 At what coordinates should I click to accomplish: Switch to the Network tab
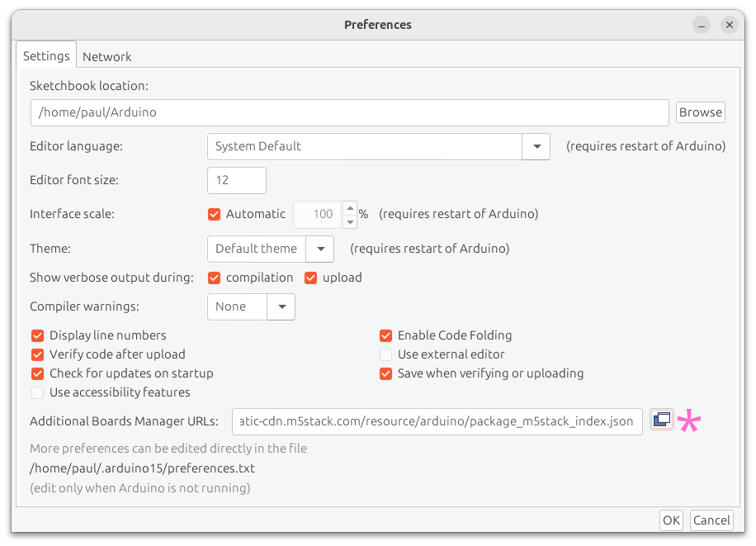[107, 56]
